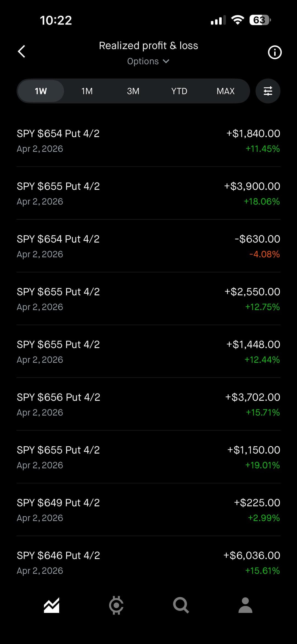Tap the back arrow icon
Image resolution: width=297 pixels, height=644 pixels.
21,51
